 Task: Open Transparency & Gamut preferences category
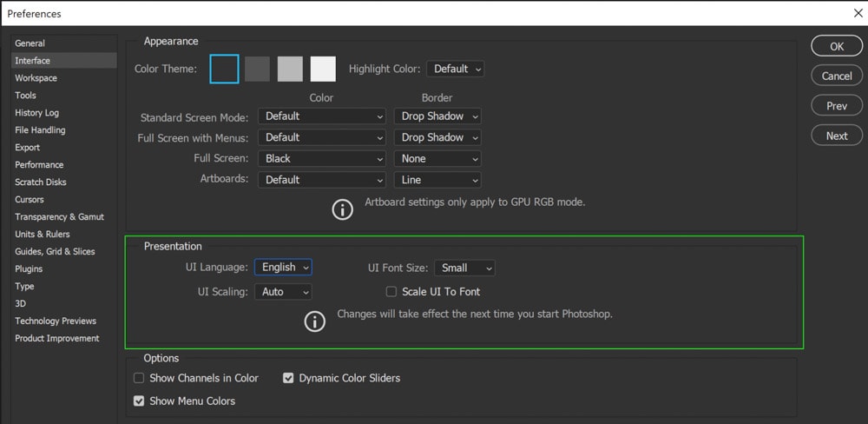(x=63, y=216)
